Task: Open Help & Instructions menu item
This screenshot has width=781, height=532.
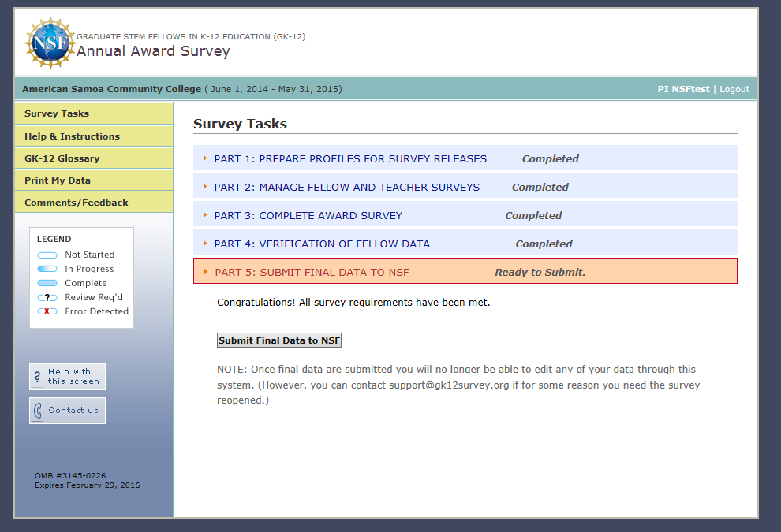Action: click(72, 136)
